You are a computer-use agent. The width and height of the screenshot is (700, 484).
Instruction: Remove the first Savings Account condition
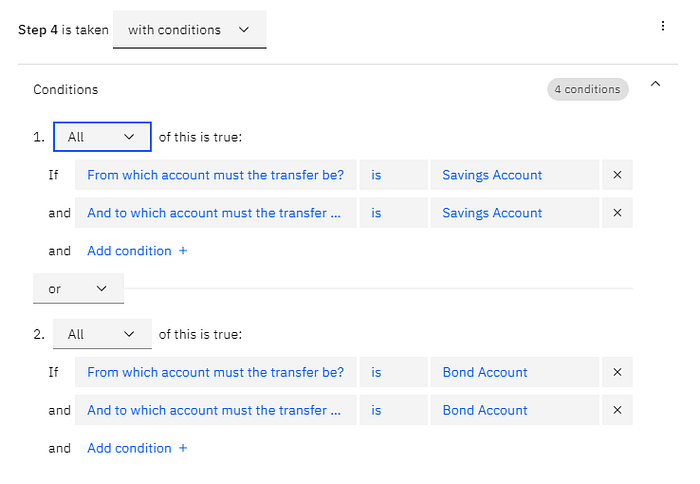click(x=617, y=175)
